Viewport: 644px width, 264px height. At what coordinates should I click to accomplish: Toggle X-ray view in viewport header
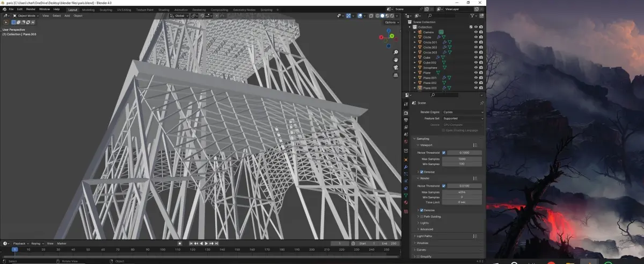click(x=371, y=16)
